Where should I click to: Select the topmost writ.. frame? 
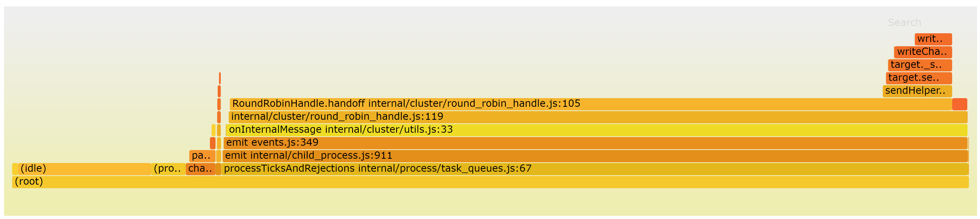tap(933, 39)
